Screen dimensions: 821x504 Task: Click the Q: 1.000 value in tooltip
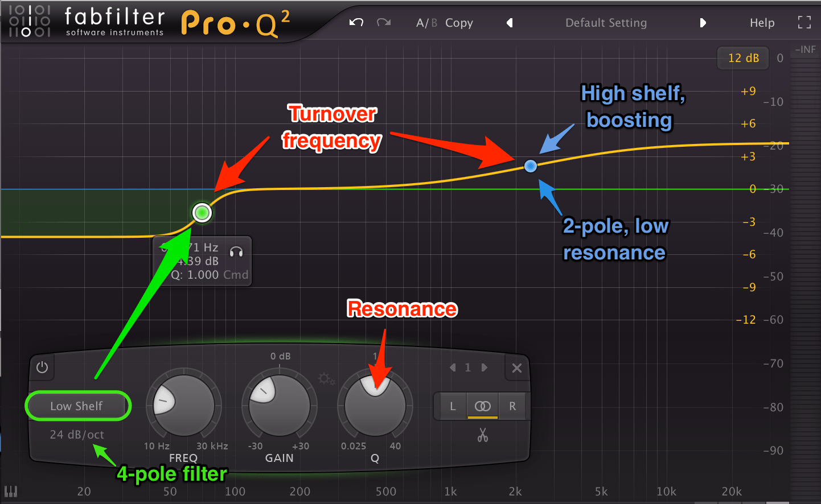195,275
